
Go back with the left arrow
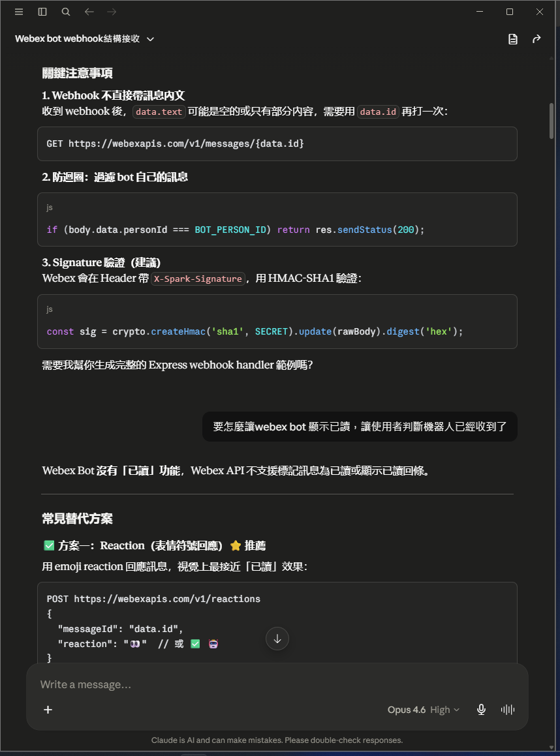coord(89,12)
